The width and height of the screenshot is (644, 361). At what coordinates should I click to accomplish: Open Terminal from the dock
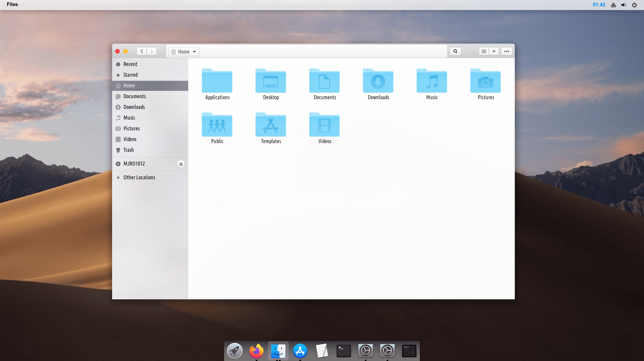[344, 351]
